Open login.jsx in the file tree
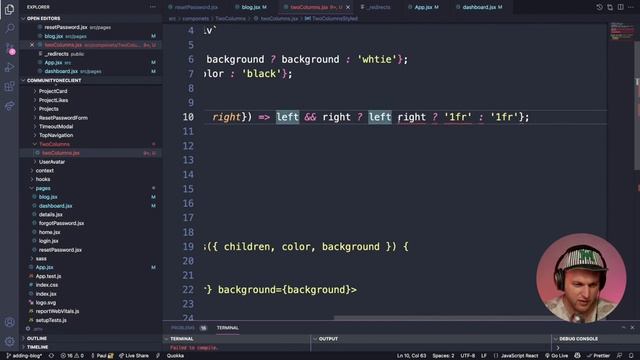 (x=48, y=241)
